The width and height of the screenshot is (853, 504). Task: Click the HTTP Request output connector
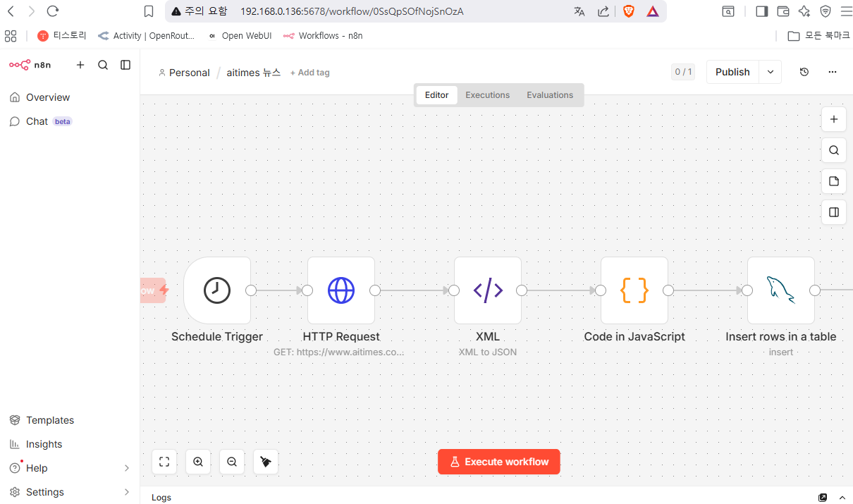[x=375, y=290]
